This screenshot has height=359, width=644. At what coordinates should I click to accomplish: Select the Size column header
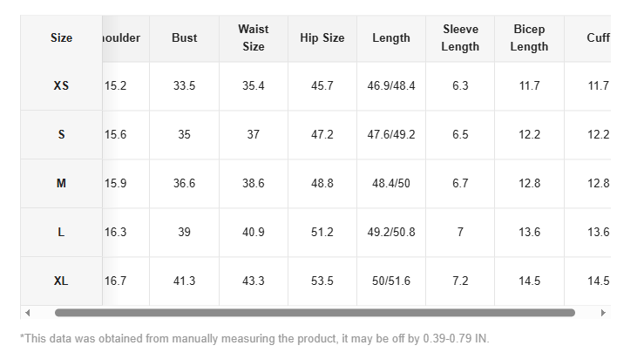click(61, 38)
